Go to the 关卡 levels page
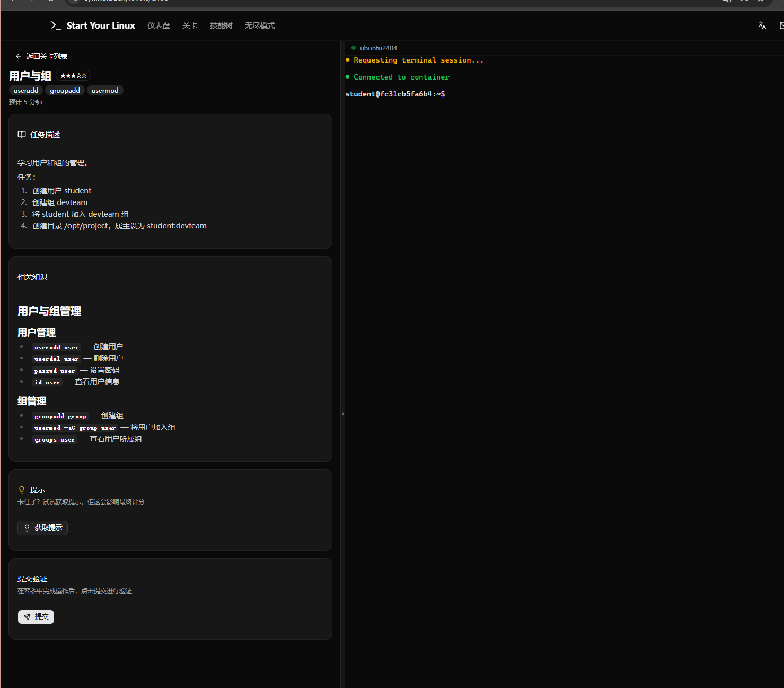The width and height of the screenshot is (784, 688). click(190, 25)
